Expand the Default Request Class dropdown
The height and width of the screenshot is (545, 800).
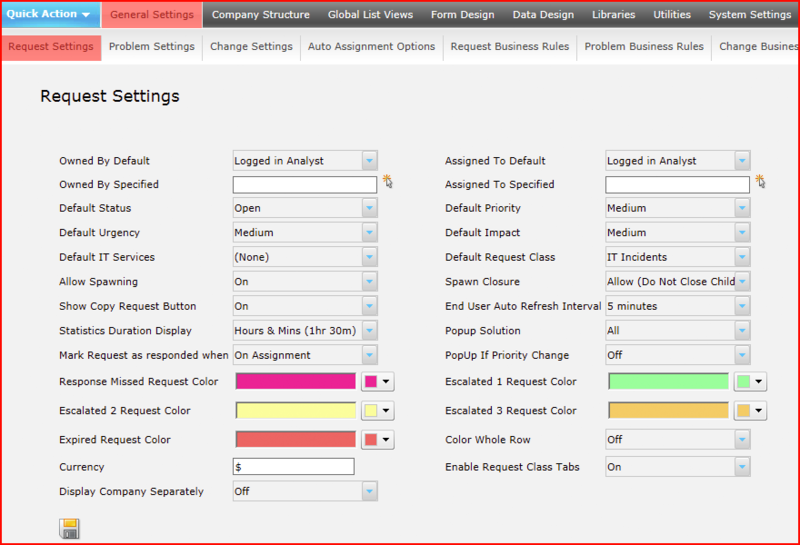pyautogui.click(x=678, y=257)
